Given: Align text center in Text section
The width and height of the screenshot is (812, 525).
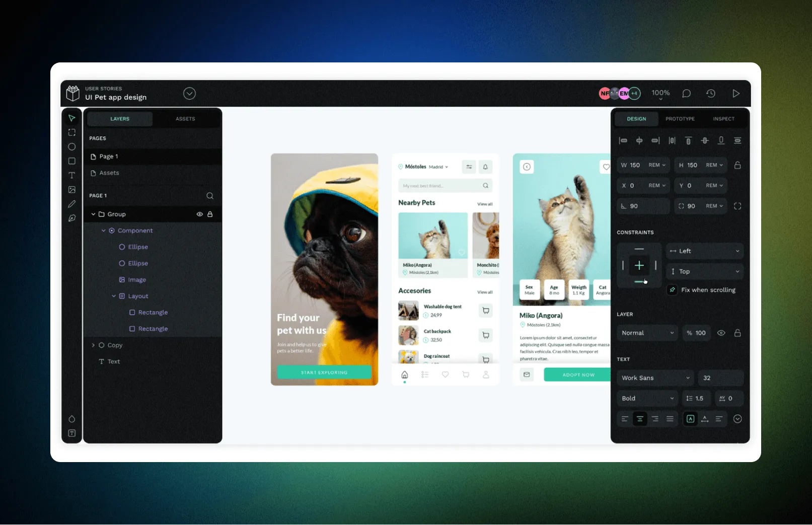Looking at the screenshot, I should tap(640, 419).
